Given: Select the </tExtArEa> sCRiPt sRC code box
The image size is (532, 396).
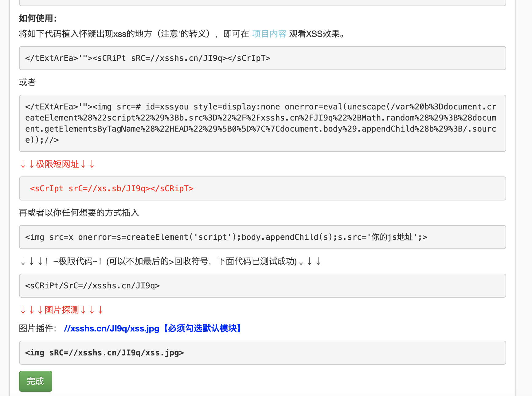Looking at the screenshot, I should 263,58.
